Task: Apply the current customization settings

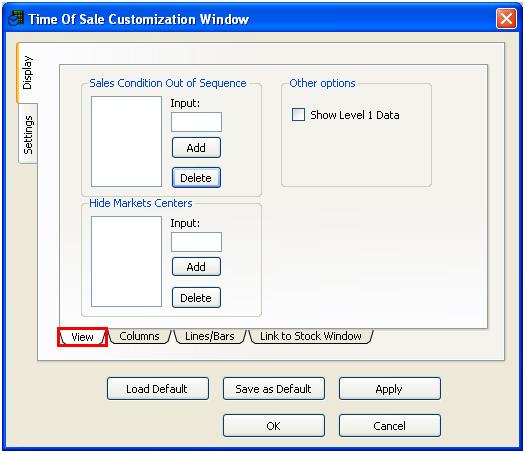Action: 390,389
